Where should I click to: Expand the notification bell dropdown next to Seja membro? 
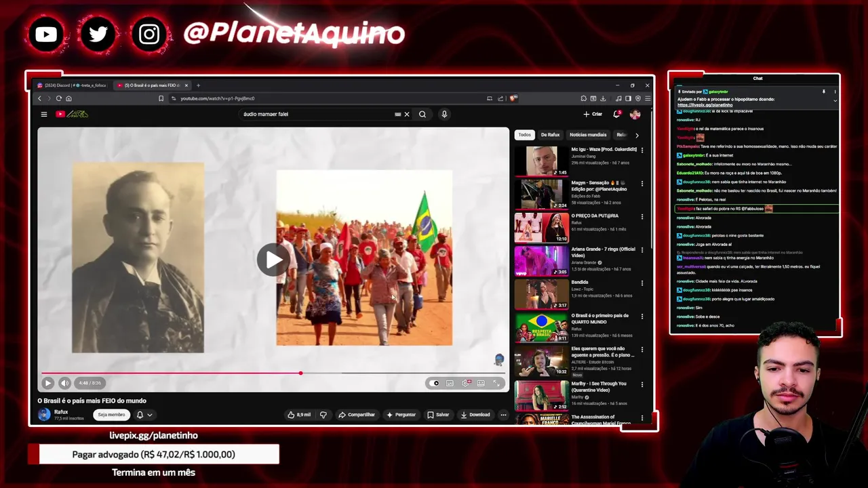coord(144,415)
